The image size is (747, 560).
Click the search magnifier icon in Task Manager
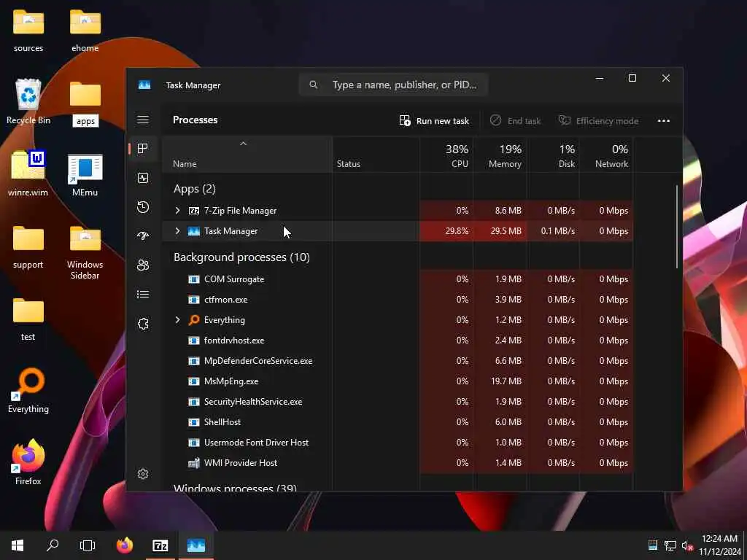tap(313, 85)
